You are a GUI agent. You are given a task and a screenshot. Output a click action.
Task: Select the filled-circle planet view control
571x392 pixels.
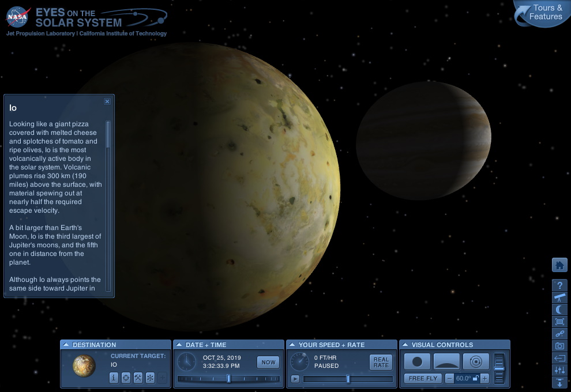click(418, 362)
